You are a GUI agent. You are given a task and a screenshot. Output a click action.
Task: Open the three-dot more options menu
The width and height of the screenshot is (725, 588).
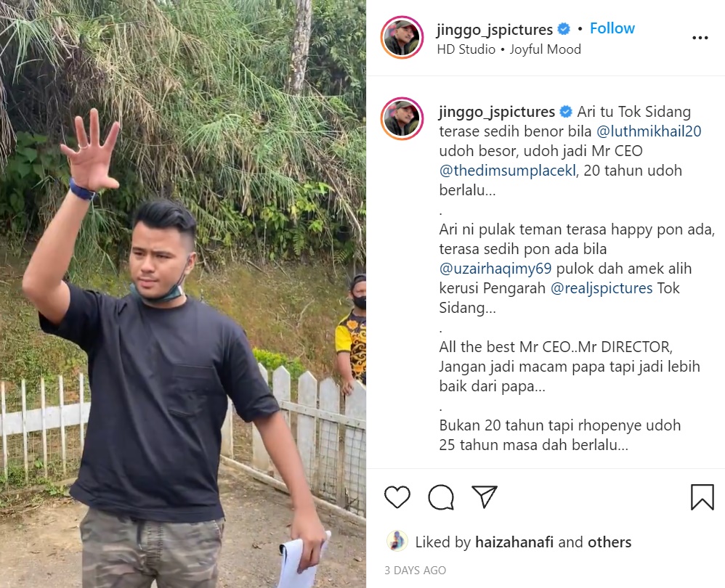click(x=700, y=38)
